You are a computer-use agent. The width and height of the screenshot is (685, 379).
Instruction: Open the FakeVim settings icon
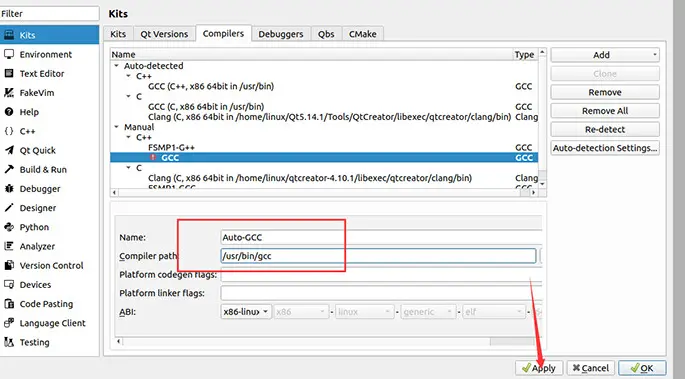[9, 93]
